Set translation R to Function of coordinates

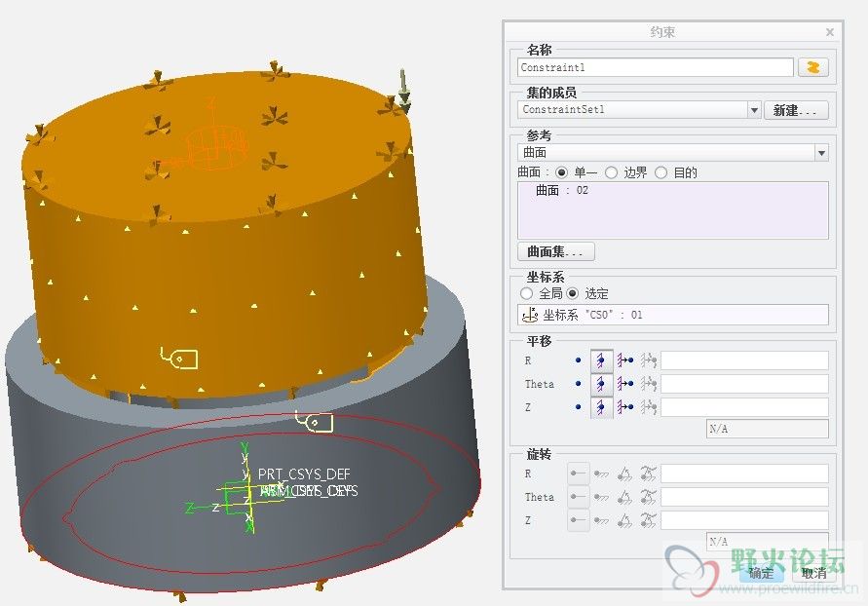click(648, 360)
